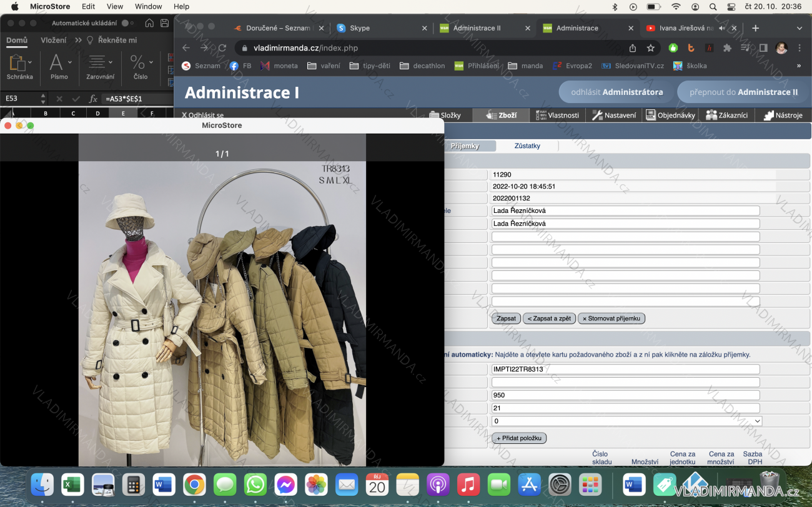
Task: Click the share icon in the address bar
Action: (x=633, y=48)
